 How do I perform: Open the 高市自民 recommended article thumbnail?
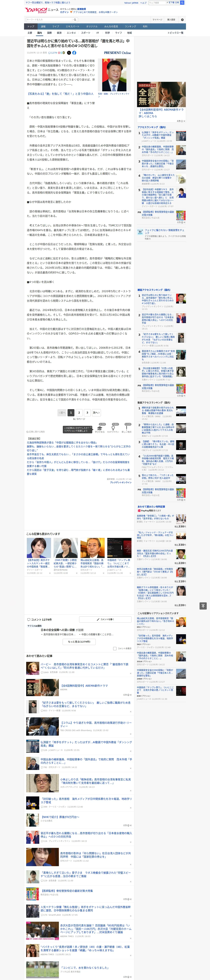click(x=39, y=548)
